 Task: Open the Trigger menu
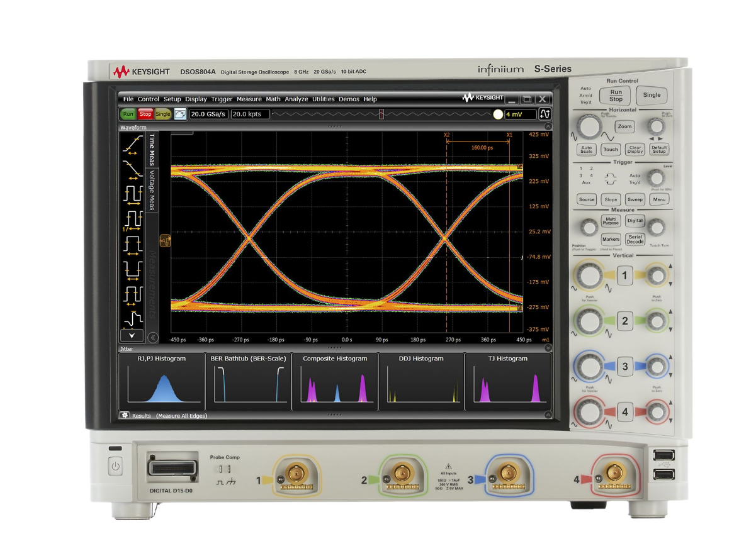(x=222, y=99)
